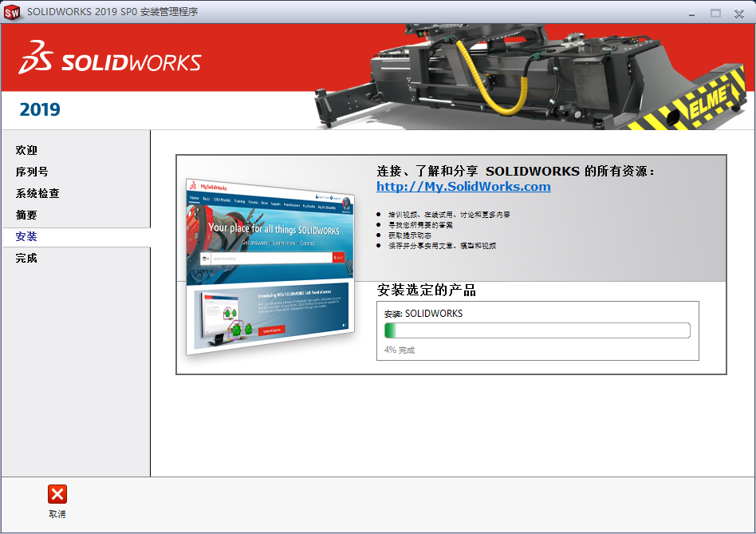Open the Training section in the MySolidWorks navbar
The width and height of the screenshot is (756, 534).
coord(239,200)
